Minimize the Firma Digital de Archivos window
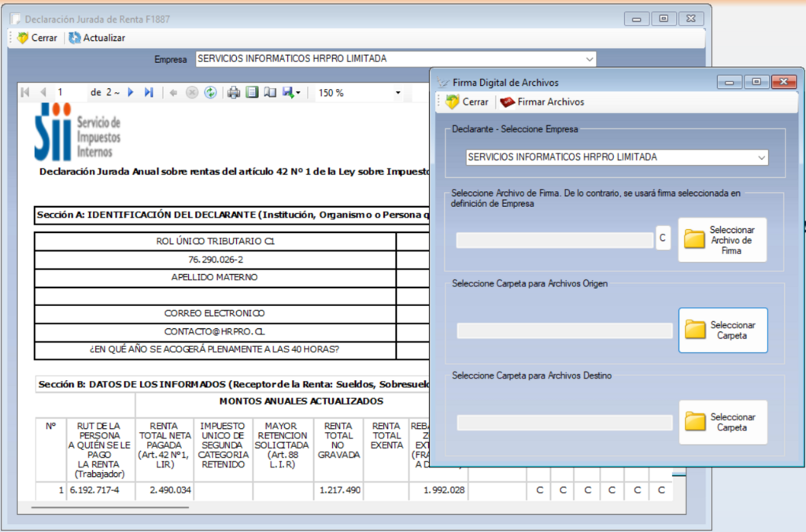 729,82
